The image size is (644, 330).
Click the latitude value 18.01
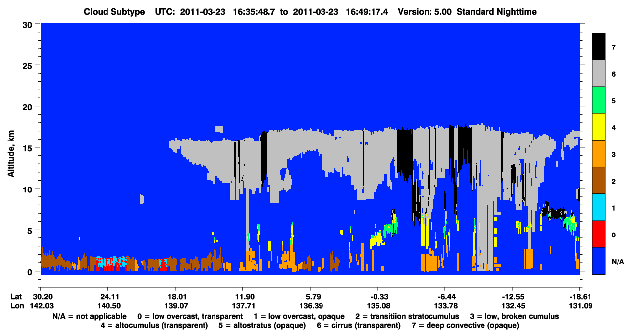(175, 297)
